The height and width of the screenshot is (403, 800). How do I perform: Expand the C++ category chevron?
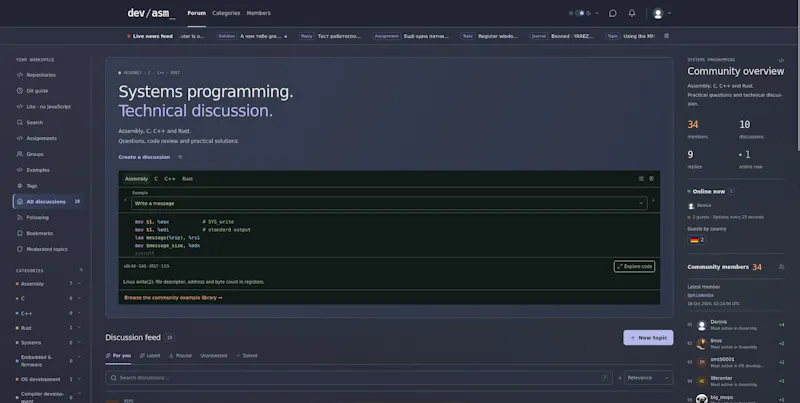tap(79, 313)
